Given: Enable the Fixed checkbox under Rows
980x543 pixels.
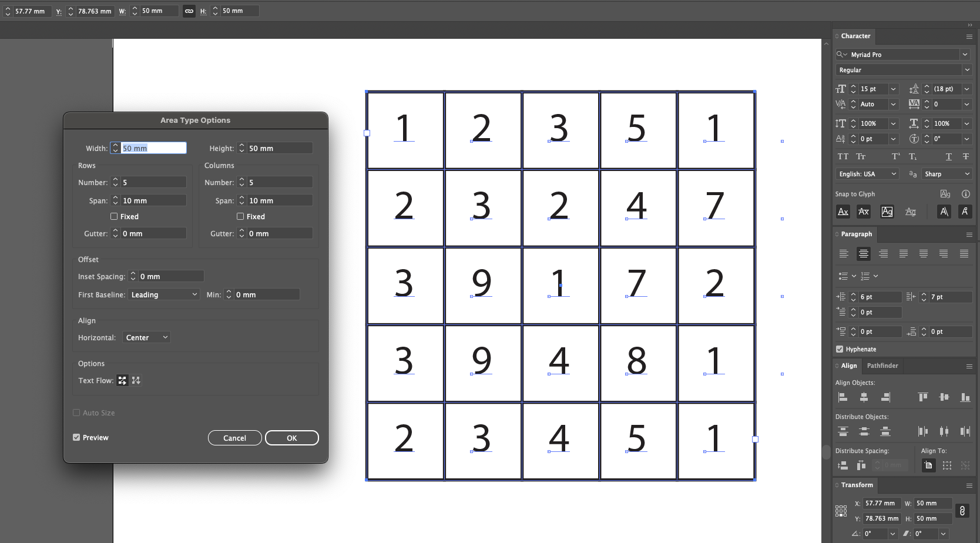Looking at the screenshot, I should point(115,216).
